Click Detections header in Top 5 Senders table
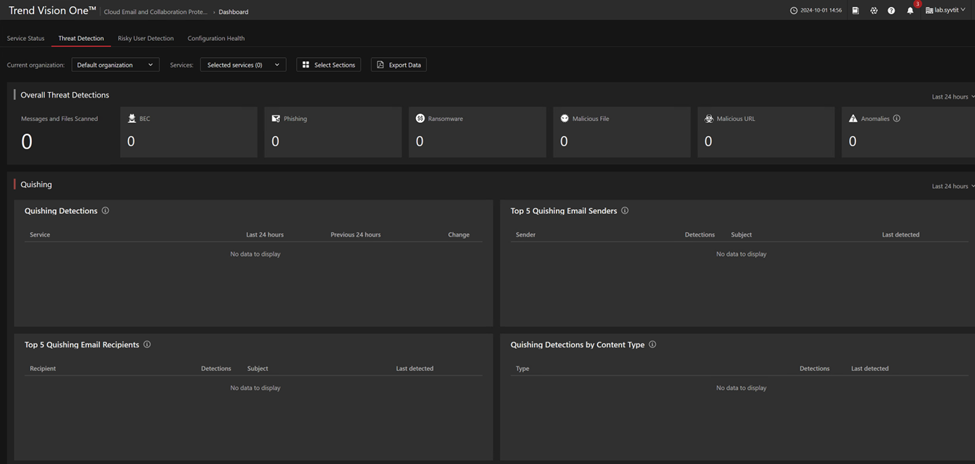 tap(700, 234)
